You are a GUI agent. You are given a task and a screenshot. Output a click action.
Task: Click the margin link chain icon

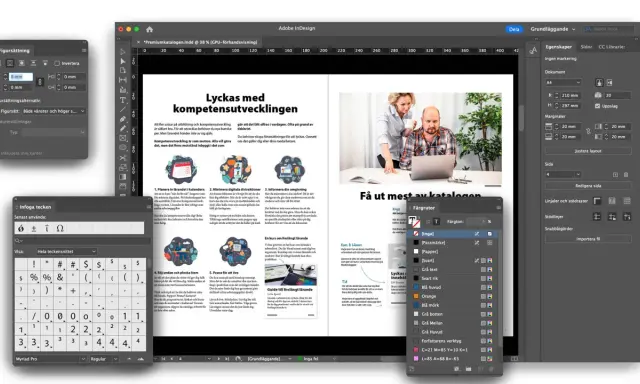(x=588, y=131)
